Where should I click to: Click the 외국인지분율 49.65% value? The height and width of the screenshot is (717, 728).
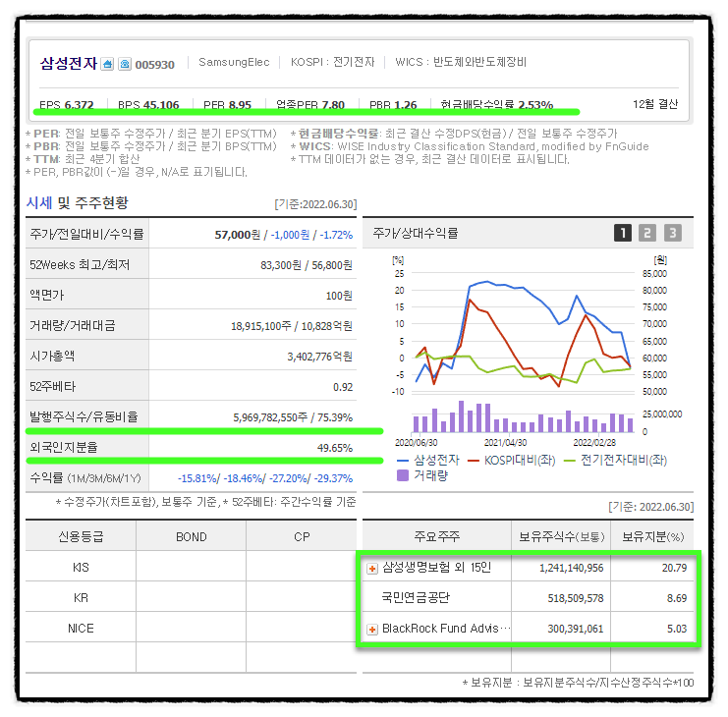(x=335, y=448)
